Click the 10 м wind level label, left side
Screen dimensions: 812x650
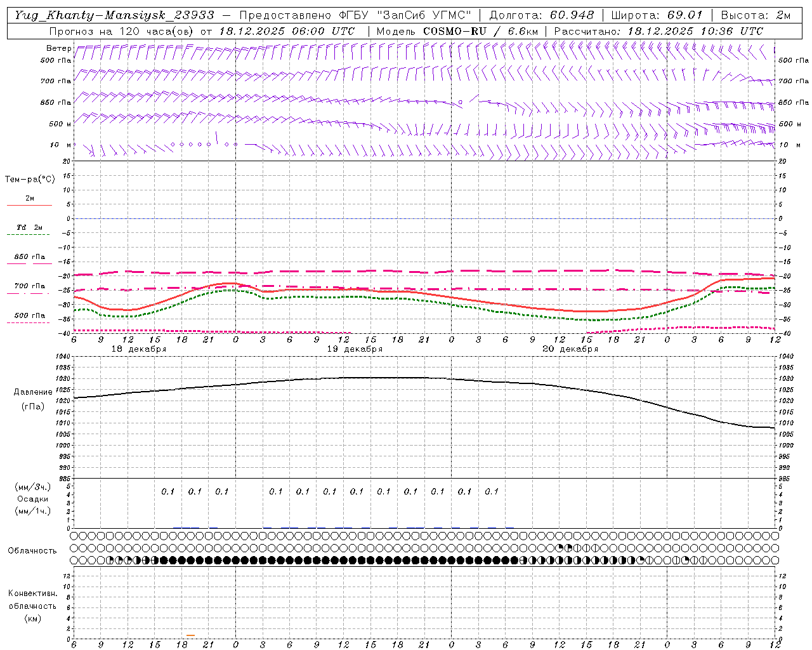point(60,145)
